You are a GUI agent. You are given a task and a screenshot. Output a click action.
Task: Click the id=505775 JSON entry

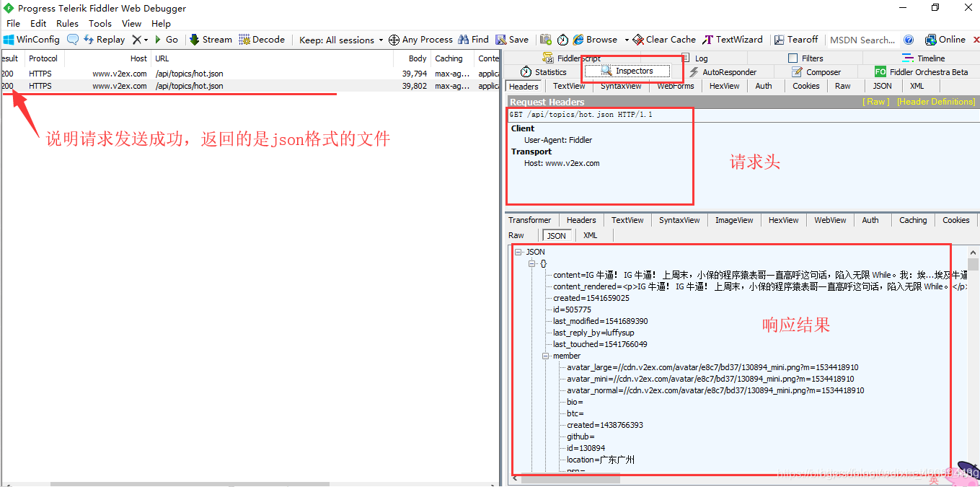(572, 310)
